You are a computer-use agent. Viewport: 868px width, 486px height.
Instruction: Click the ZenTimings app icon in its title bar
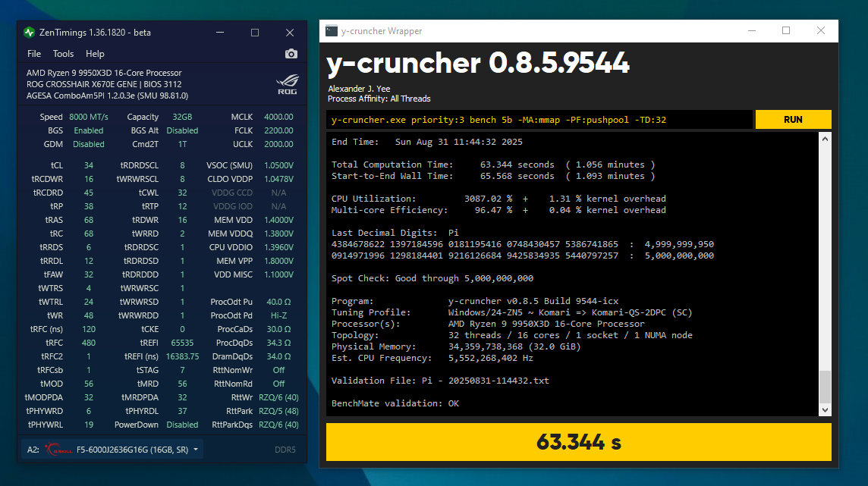(30, 33)
